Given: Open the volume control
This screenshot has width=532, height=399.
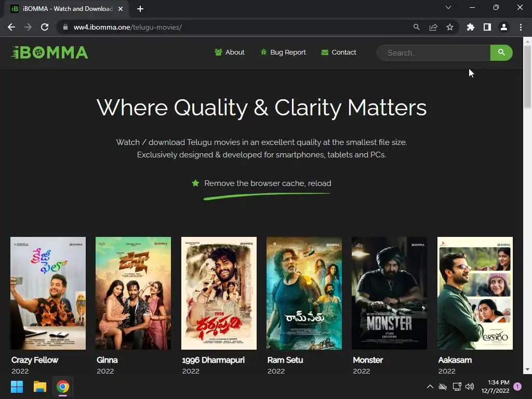Looking at the screenshot, I should click(470, 387).
